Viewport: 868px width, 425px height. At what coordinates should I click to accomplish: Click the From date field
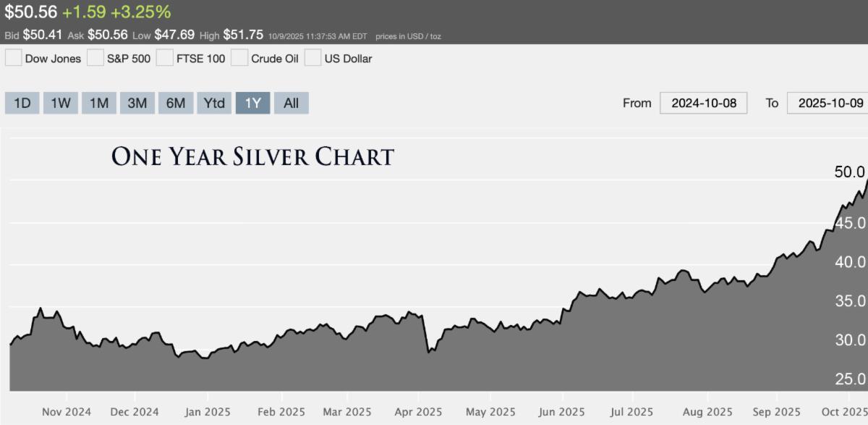[x=703, y=103]
